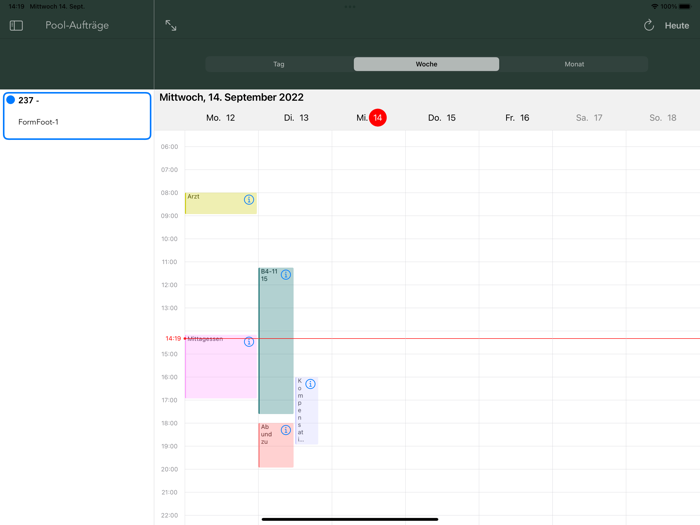Click blue dot on order 237
The image size is (700, 525).
pos(11,100)
